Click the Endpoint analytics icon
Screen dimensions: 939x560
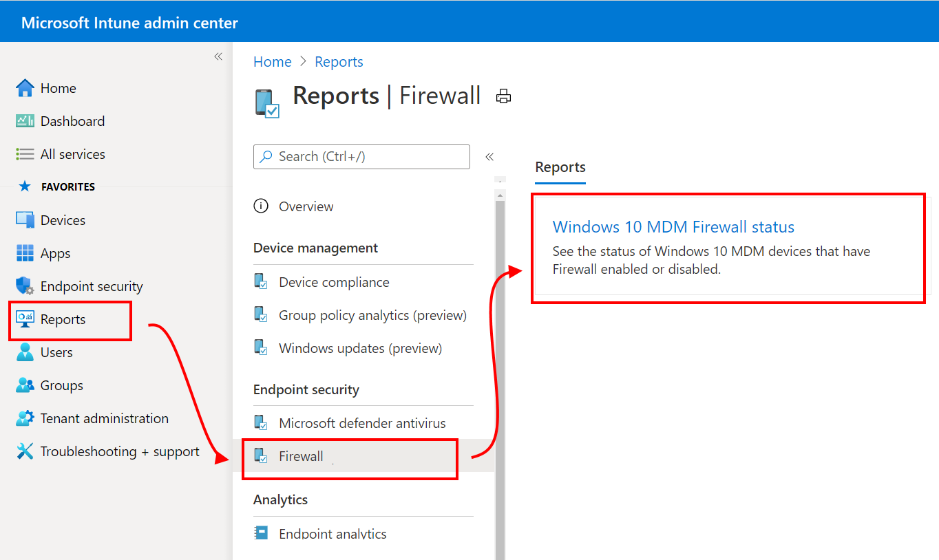coord(262,532)
